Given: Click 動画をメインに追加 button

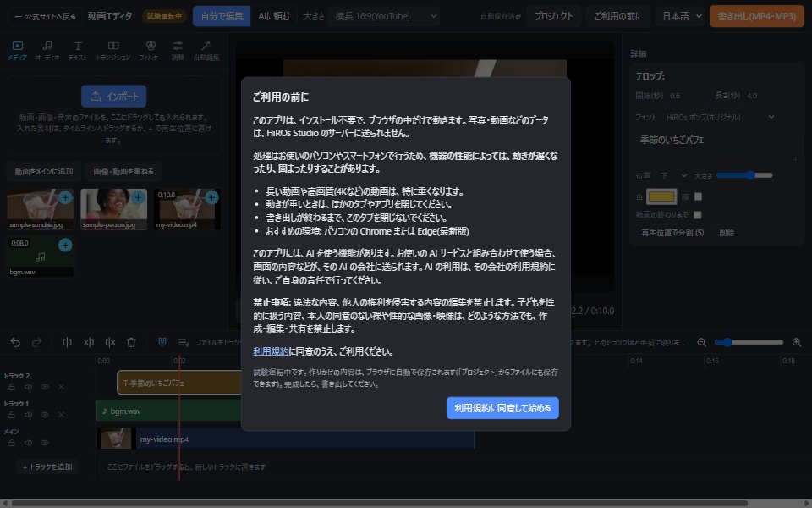Looking at the screenshot, I should (x=44, y=172).
